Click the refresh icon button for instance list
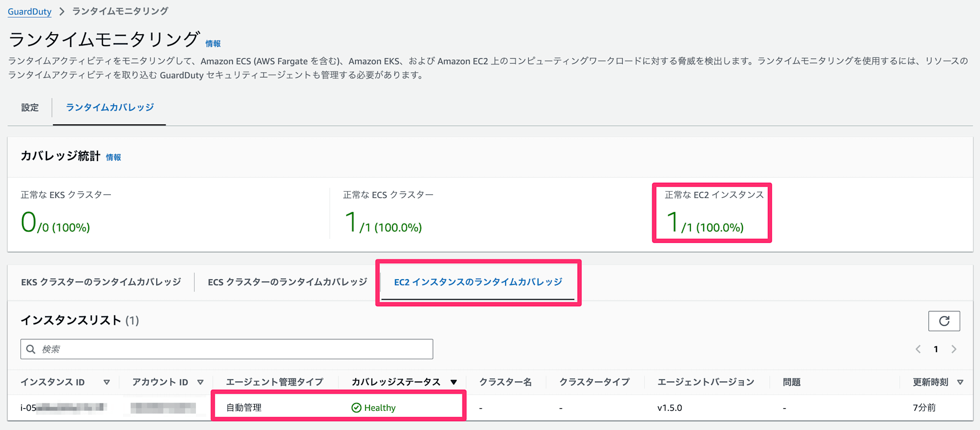Viewport: 980px width, 430px height. 944,321
